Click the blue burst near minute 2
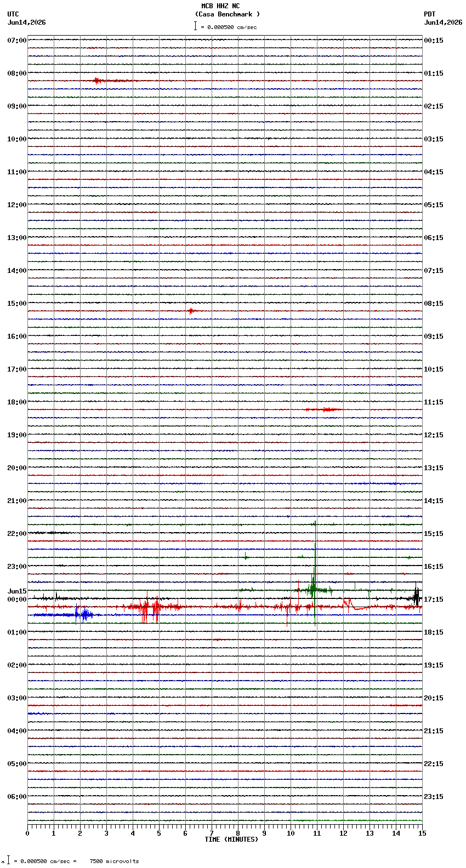This screenshot has width=466, height=868. pos(83,614)
